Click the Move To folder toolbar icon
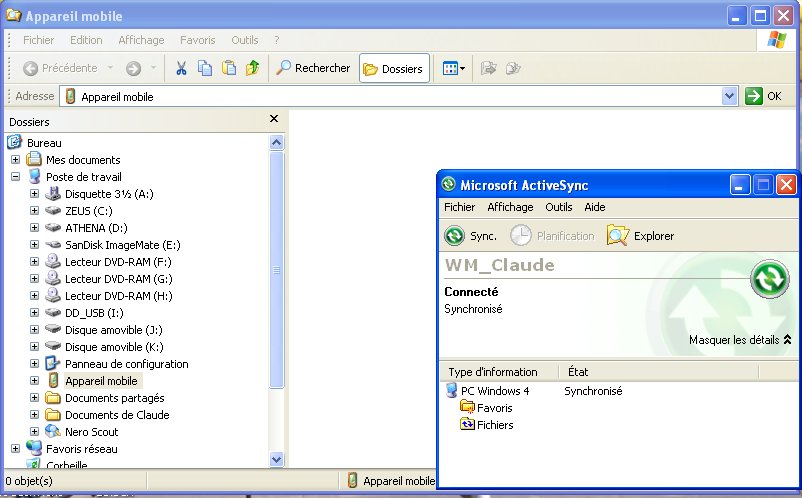The height and width of the screenshot is (498, 802). point(488,68)
